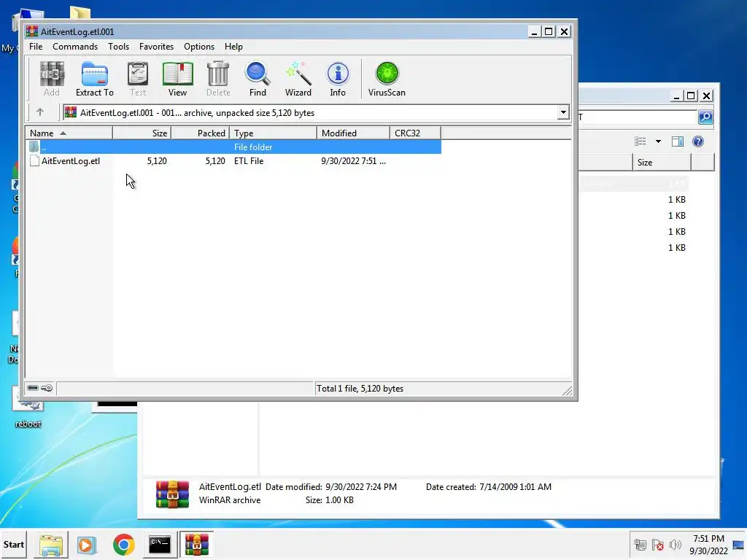This screenshot has height=560, width=747.
Task: Sort by Modified column header
Action: coord(353,133)
